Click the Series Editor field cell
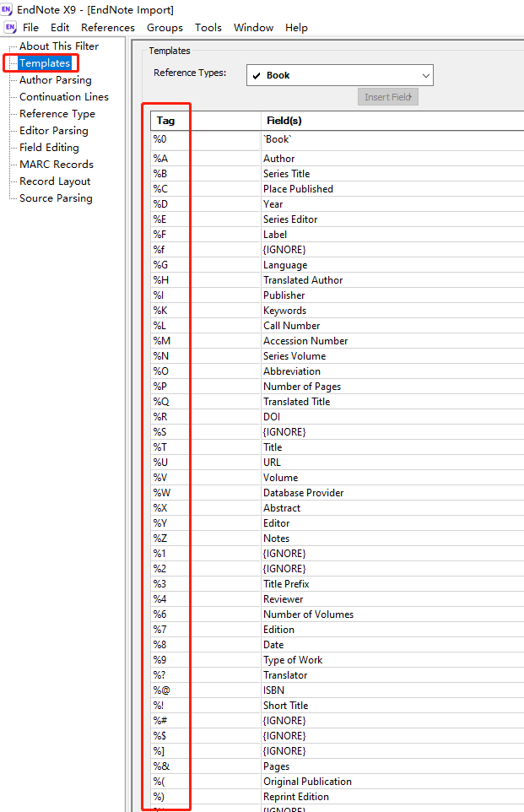 392,219
